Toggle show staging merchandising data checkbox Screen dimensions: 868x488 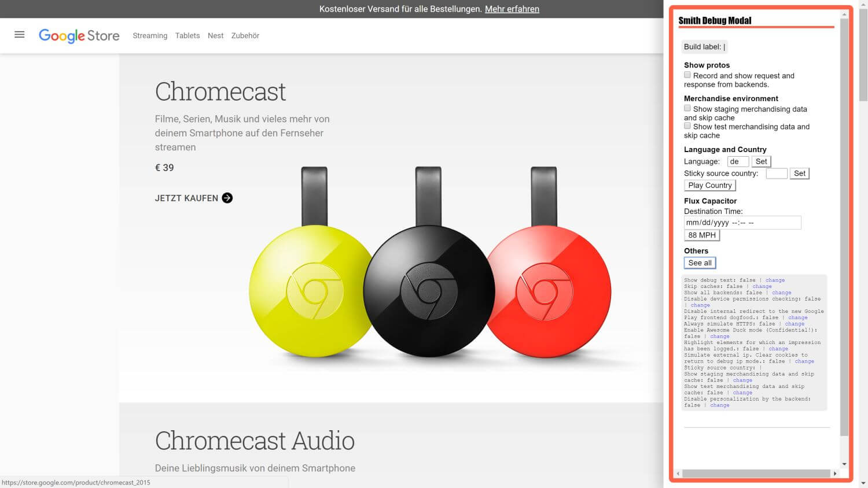[687, 108]
